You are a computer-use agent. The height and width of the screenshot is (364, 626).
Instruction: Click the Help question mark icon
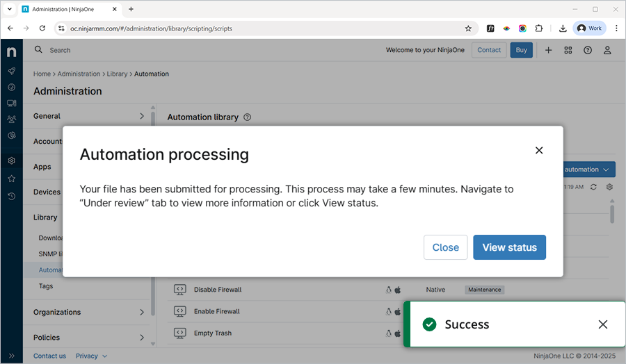tap(588, 50)
